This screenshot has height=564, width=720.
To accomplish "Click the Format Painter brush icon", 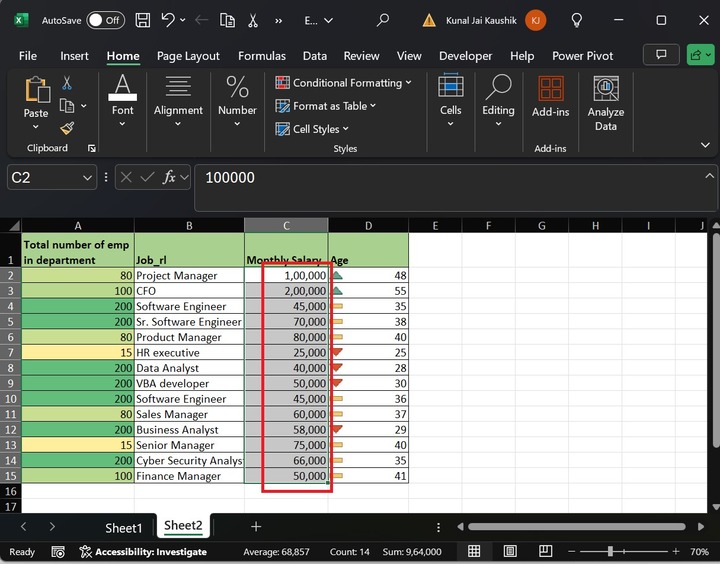I will (x=67, y=128).
